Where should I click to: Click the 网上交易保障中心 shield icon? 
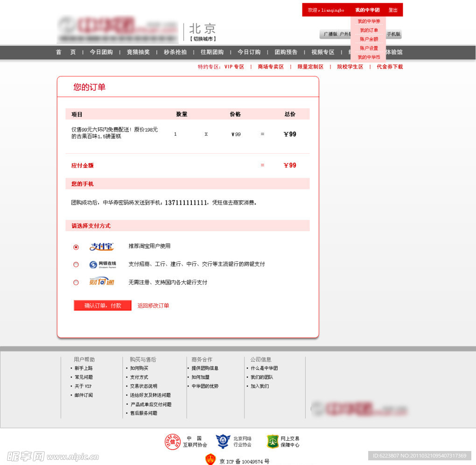click(273, 441)
